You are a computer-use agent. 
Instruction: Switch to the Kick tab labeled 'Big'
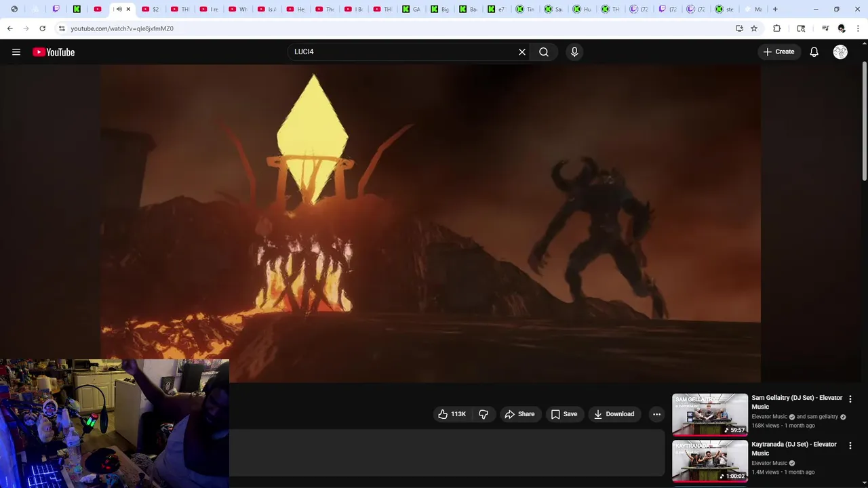tap(440, 9)
